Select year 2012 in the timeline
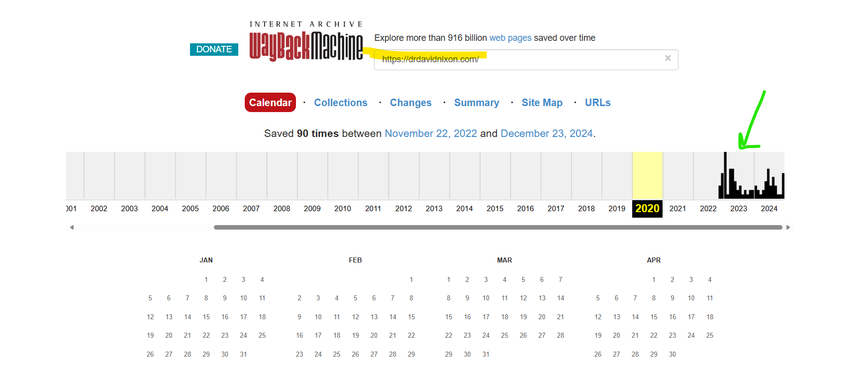 403,209
